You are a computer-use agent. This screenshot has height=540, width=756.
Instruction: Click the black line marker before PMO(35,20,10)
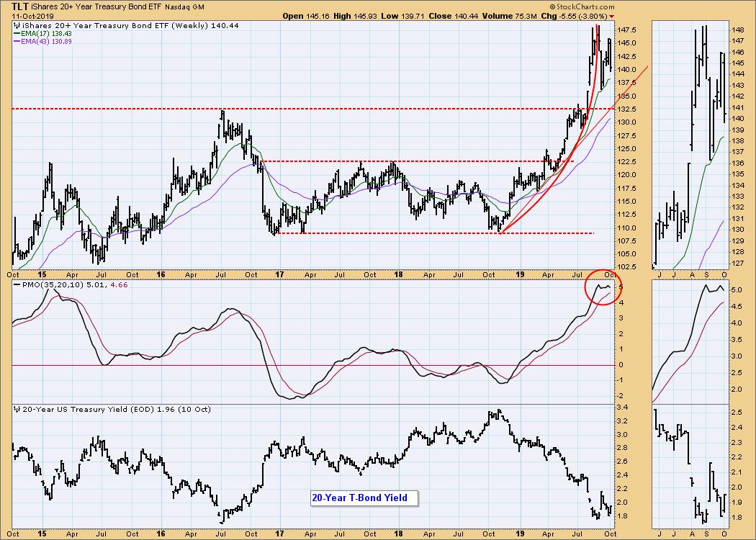pos(17,285)
